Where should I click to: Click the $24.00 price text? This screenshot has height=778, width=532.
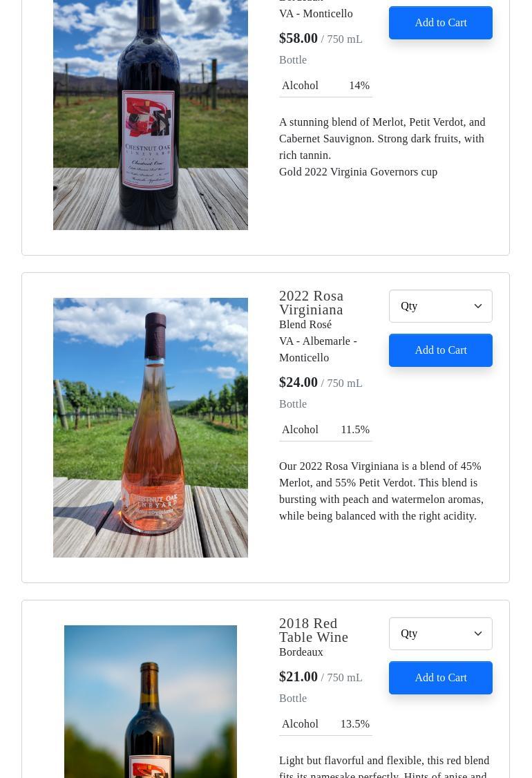(x=298, y=382)
